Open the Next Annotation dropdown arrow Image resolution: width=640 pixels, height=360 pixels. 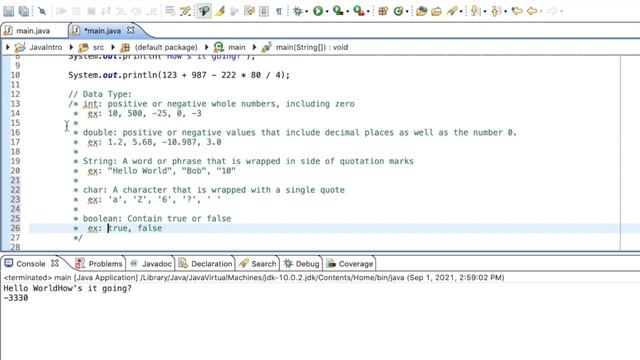(x=484, y=11)
